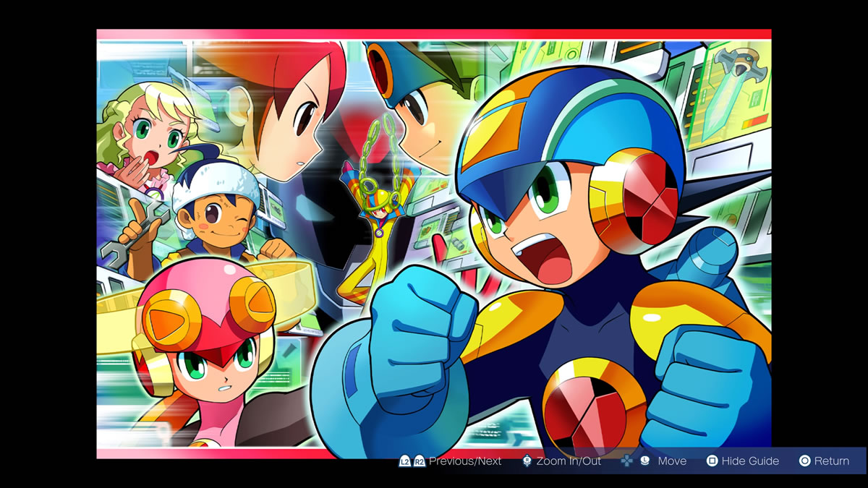Click the gallery artwork image

pos(434,244)
